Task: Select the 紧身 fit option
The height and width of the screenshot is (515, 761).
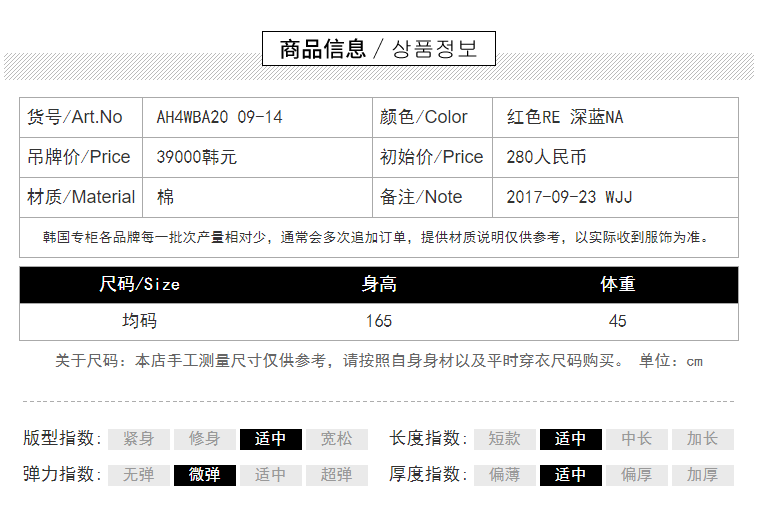Action: tap(138, 439)
